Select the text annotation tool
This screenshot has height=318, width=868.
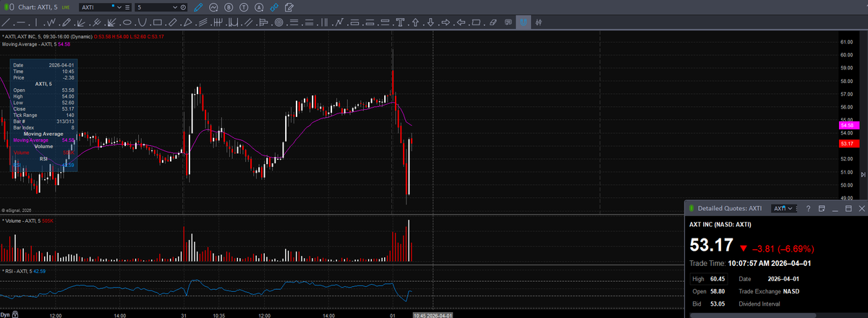click(400, 22)
